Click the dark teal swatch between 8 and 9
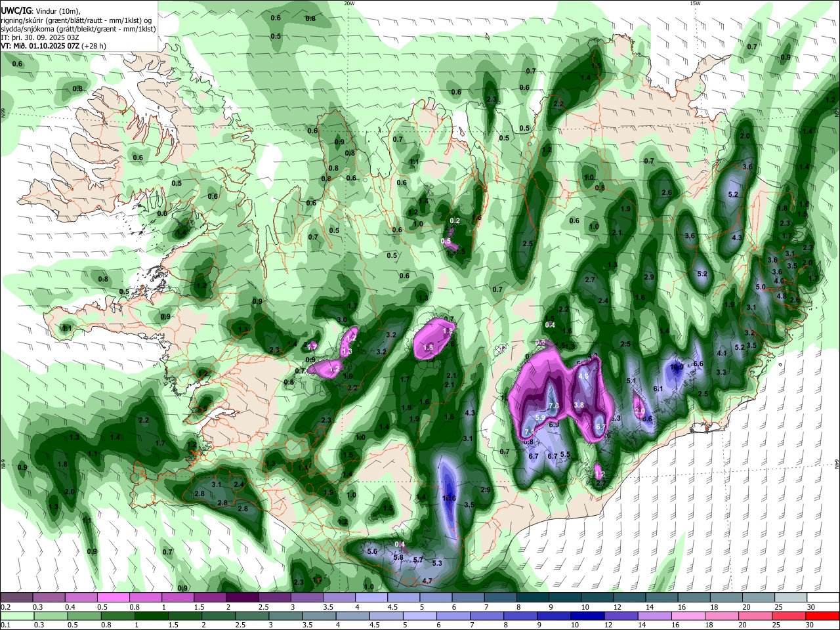Viewport: 840px width, 630px height. [533, 597]
